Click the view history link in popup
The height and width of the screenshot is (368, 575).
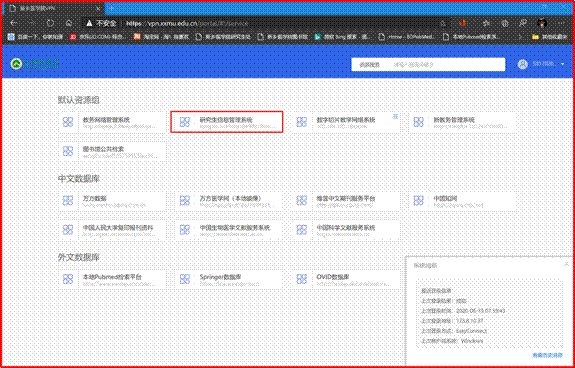tap(547, 355)
